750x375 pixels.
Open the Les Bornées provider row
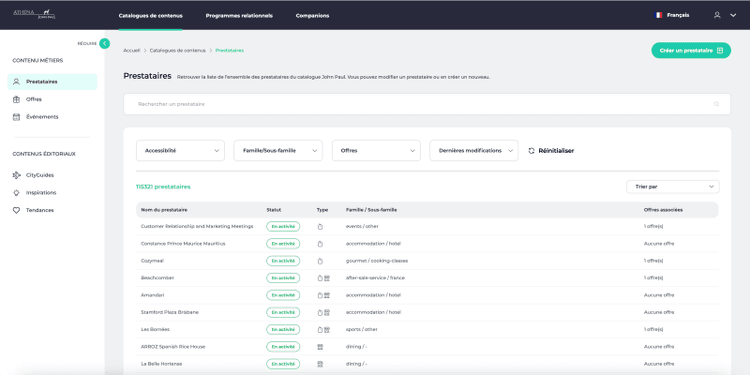427,330
